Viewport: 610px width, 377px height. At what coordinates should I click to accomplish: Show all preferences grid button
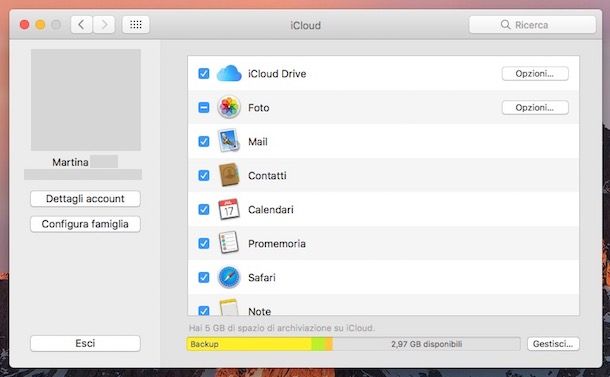(x=136, y=25)
